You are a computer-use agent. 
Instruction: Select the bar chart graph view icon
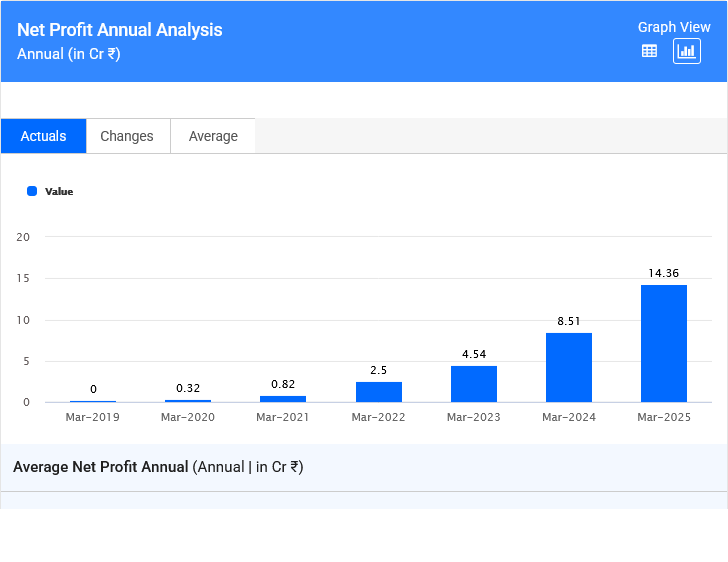(686, 51)
